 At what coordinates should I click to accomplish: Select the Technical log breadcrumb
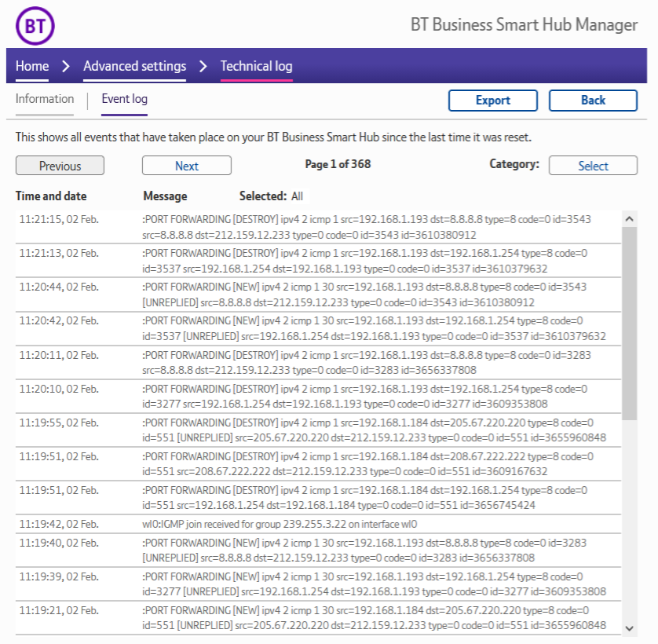pyautogui.click(x=256, y=66)
